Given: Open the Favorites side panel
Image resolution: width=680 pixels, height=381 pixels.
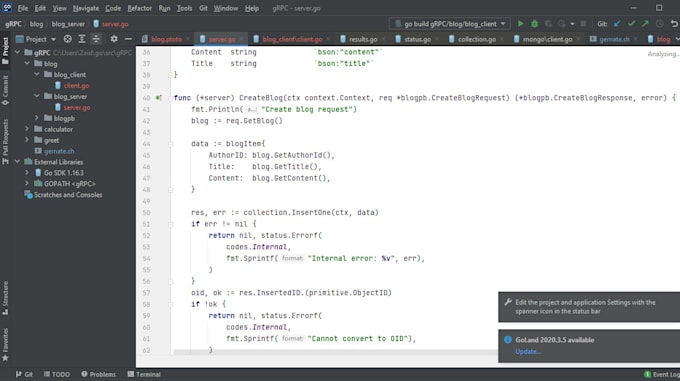Looking at the screenshot, I should [5, 345].
